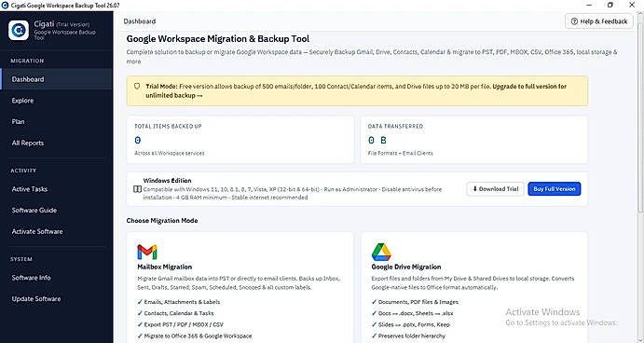644x343 pixels.
Task: Click 'File Formats + Email Clients' caption
Action: pyautogui.click(x=401, y=153)
